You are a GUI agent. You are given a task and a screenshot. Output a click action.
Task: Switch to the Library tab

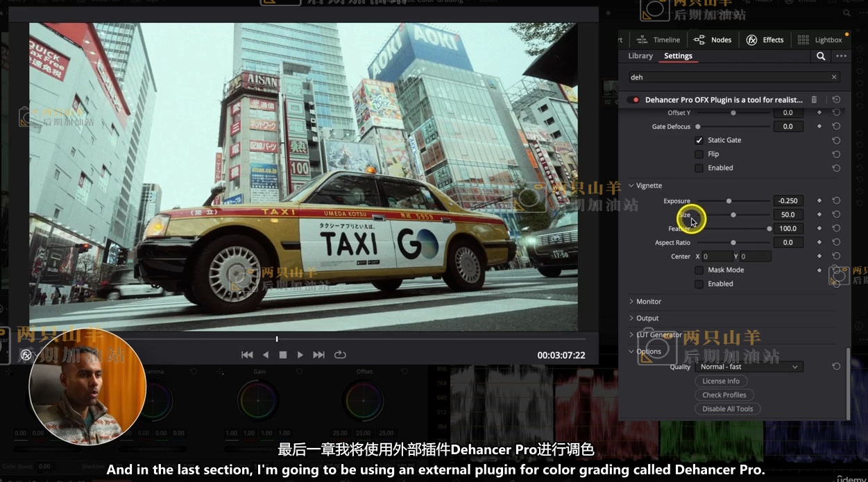tap(640, 56)
